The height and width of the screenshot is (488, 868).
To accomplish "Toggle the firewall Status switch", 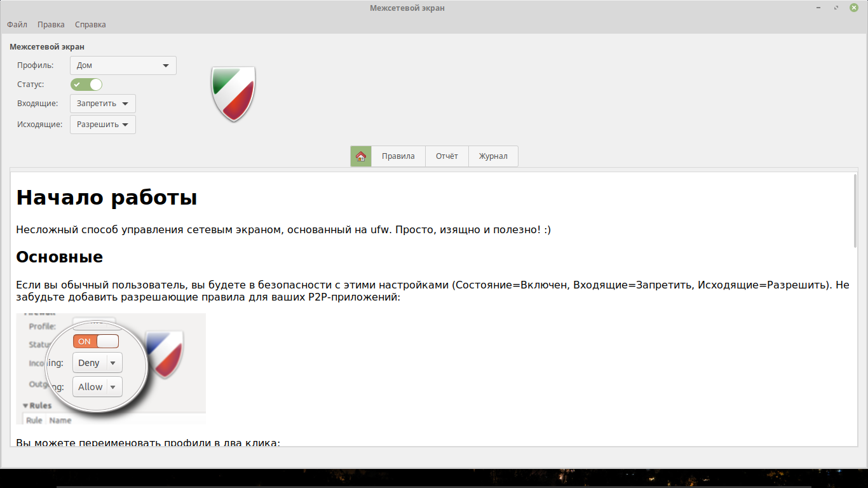I will [86, 85].
